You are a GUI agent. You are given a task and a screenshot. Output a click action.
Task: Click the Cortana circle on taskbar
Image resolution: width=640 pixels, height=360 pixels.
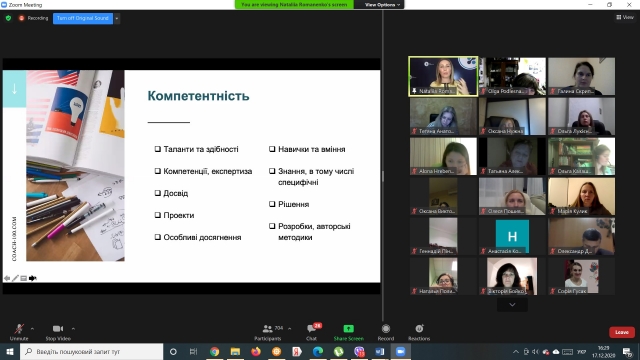tap(173, 351)
